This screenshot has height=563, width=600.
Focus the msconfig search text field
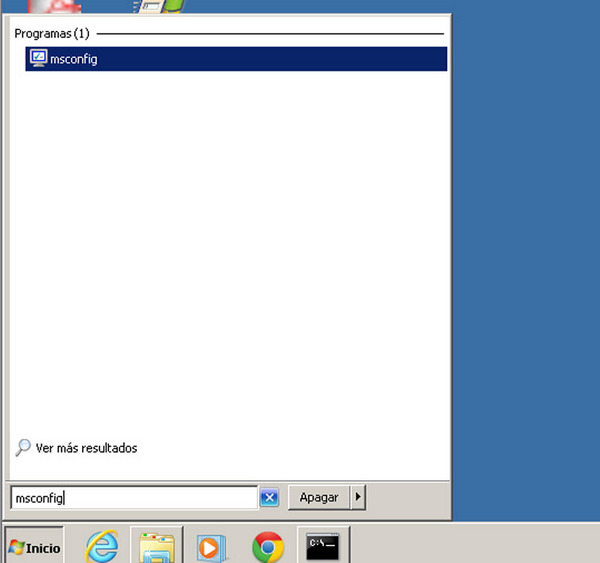[x=134, y=497]
